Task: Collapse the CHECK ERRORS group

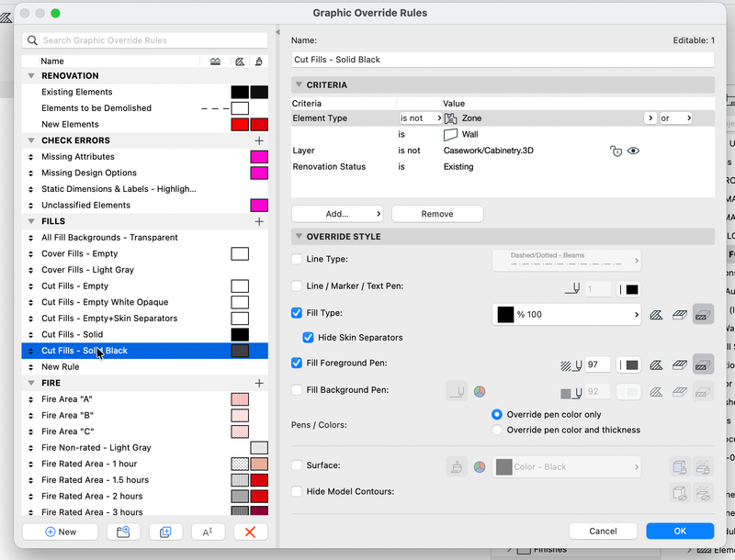Action: 31,140
